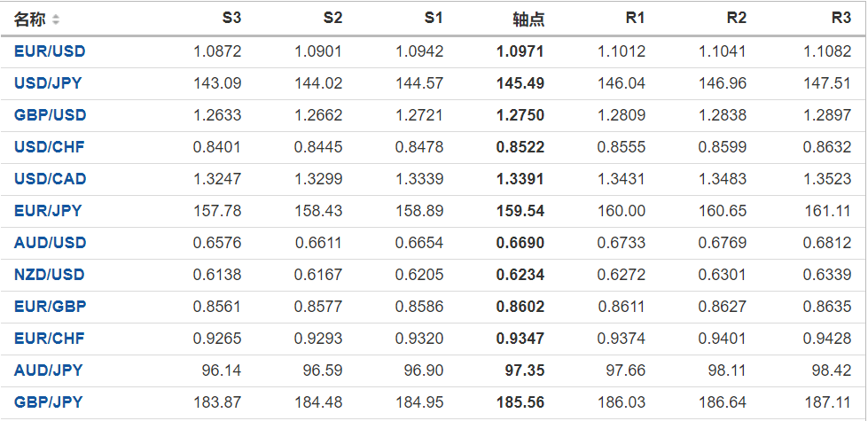Image resolution: width=868 pixels, height=421 pixels.
Task: Follow the GBP/JPY pair link
Action: coord(48,402)
